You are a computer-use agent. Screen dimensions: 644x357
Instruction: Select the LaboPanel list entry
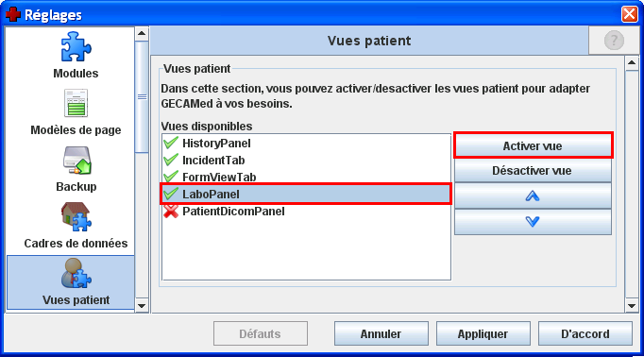pos(306,194)
